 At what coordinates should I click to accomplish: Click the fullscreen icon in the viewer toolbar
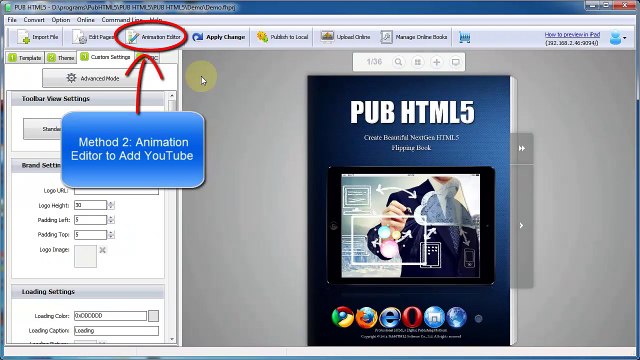pyautogui.click(x=456, y=62)
